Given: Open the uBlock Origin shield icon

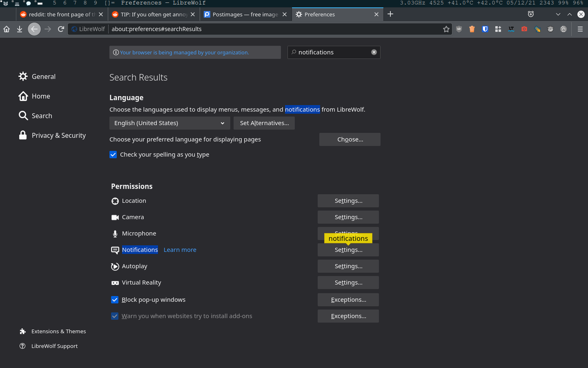Looking at the screenshot, I should [x=459, y=29].
